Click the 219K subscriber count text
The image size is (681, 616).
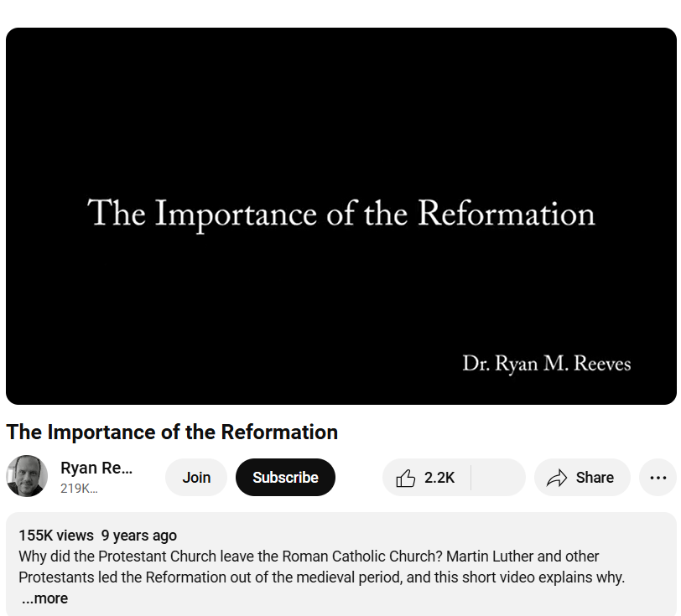point(79,489)
